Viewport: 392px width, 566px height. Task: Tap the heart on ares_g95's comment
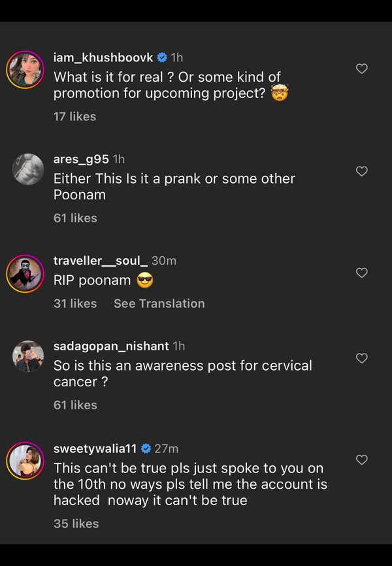[x=361, y=171]
